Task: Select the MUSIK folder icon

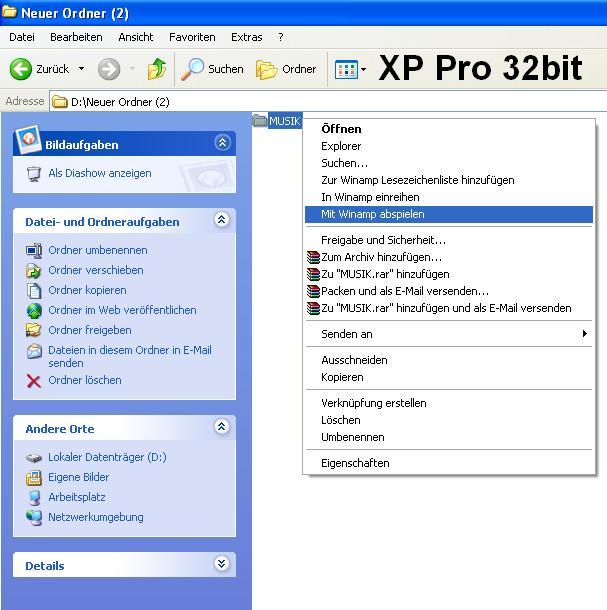Action: [x=260, y=120]
